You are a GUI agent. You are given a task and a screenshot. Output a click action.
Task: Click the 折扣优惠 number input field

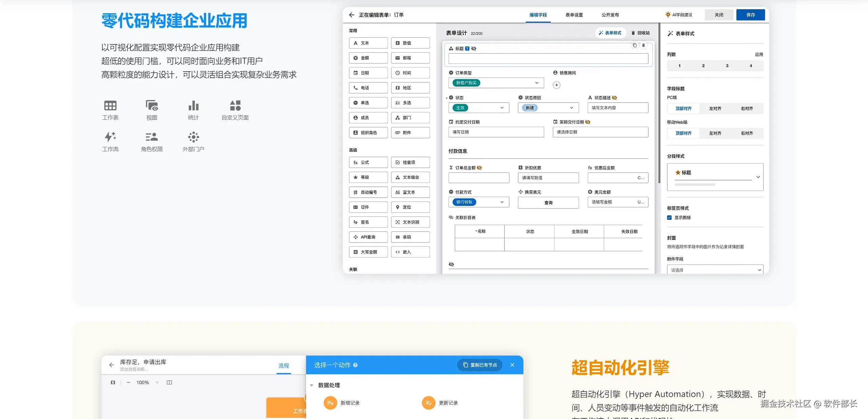click(548, 178)
